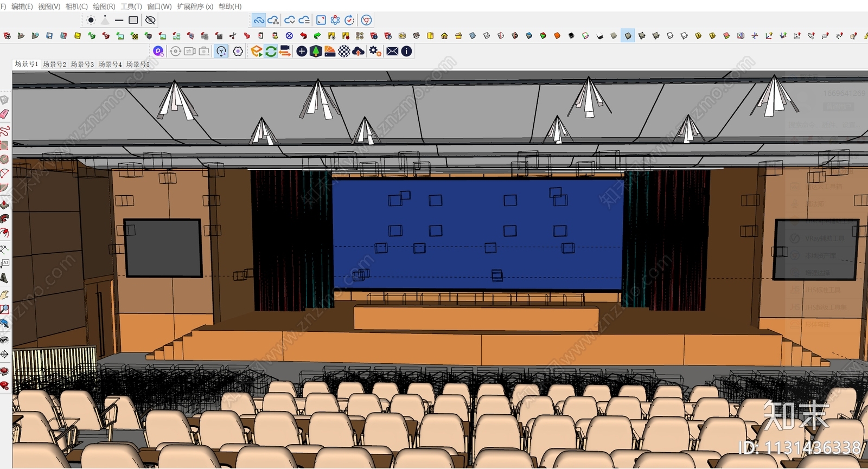Open the 相机(C) menu
Viewport: 868px width, 469px height.
[x=76, y=7]
